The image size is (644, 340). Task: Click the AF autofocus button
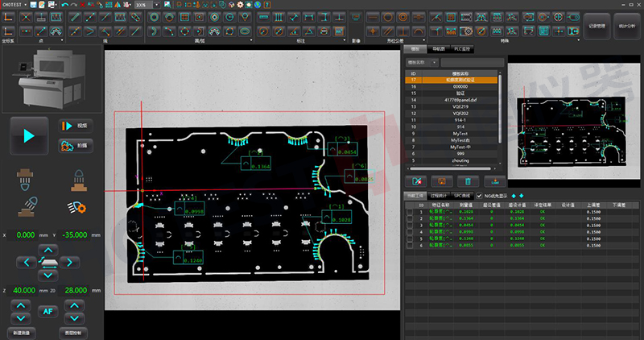point(49,311)
